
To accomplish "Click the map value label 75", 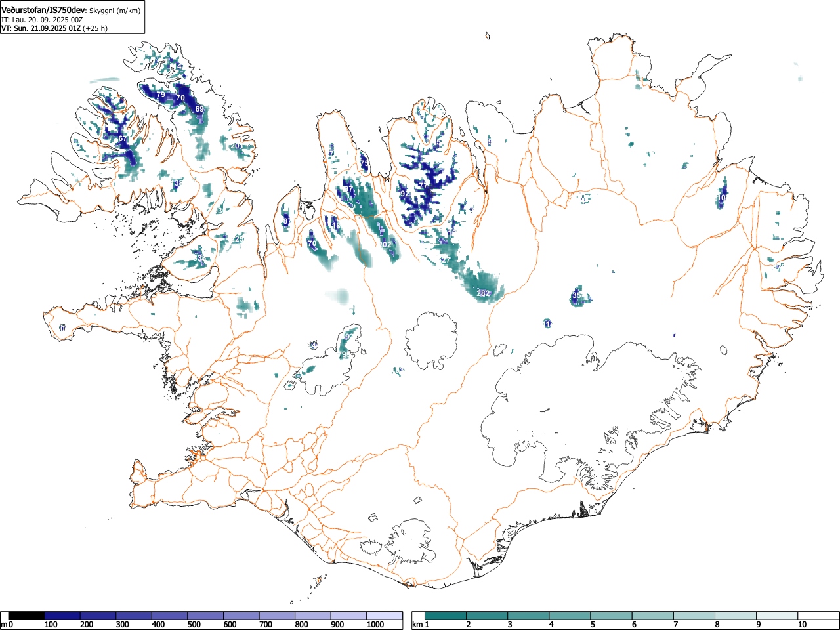I will [x=364, y=163].
